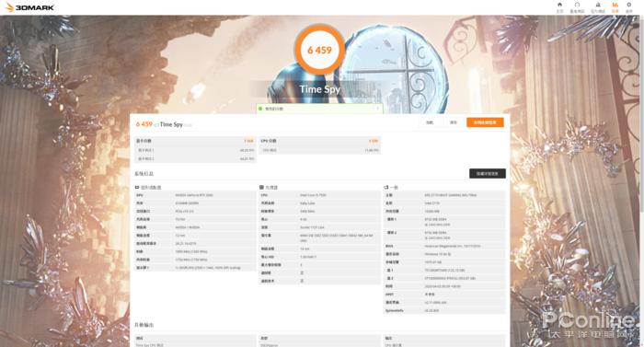Click the orange 6 459 score circle
644x347 pixels.
319,50
